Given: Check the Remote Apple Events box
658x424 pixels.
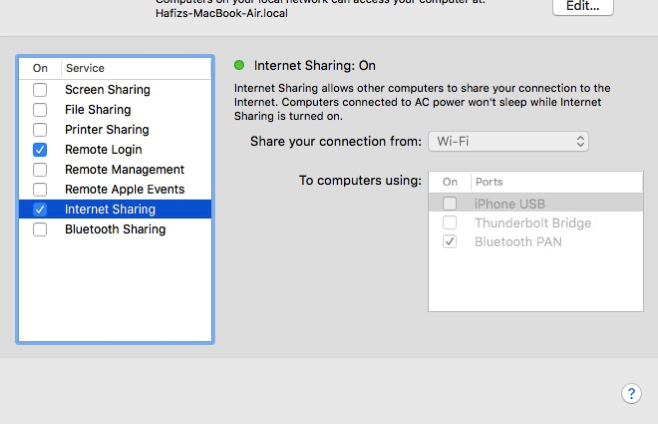Looking at the screenshot, I should click(x=40, y=189).
